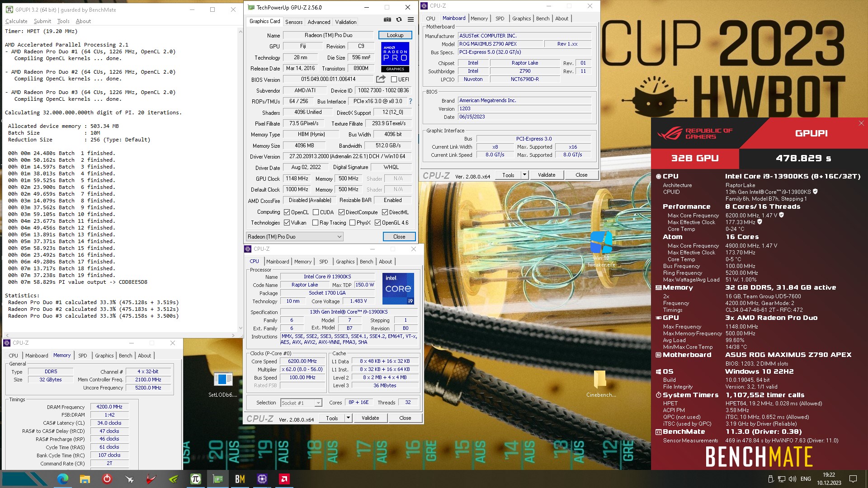Screen dimensions: 868x488
Task: Click the Tools button in CPU-Z Mainboard window
Action: 508,175
